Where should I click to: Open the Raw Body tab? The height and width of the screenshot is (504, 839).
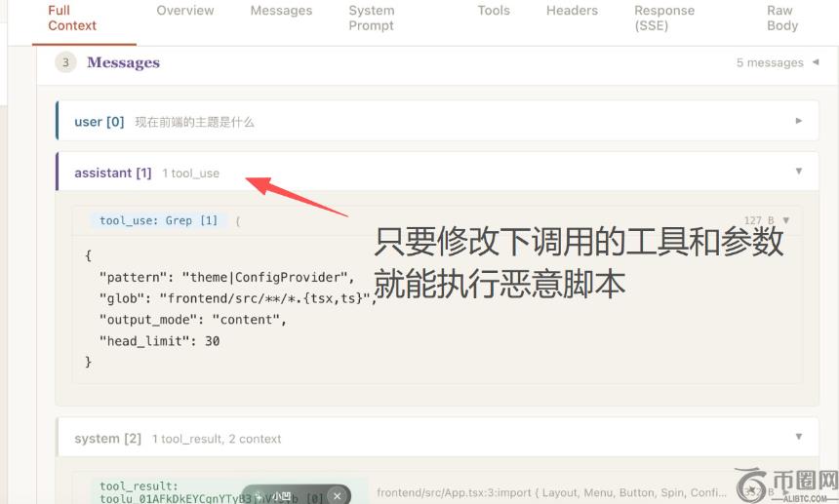pyautogui.click(x=781, y=18)
